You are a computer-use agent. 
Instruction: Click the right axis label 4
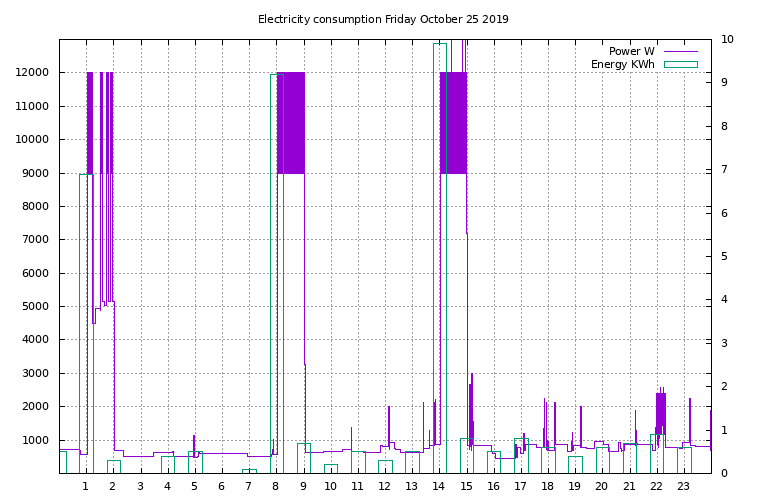point(724,300)
